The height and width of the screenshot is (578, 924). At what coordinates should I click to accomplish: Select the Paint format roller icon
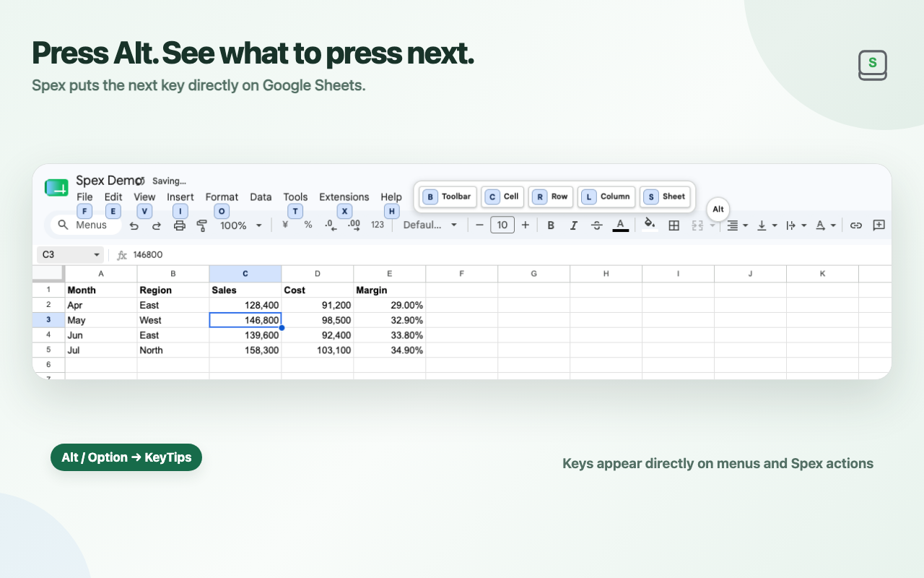[x=202, y=225]
